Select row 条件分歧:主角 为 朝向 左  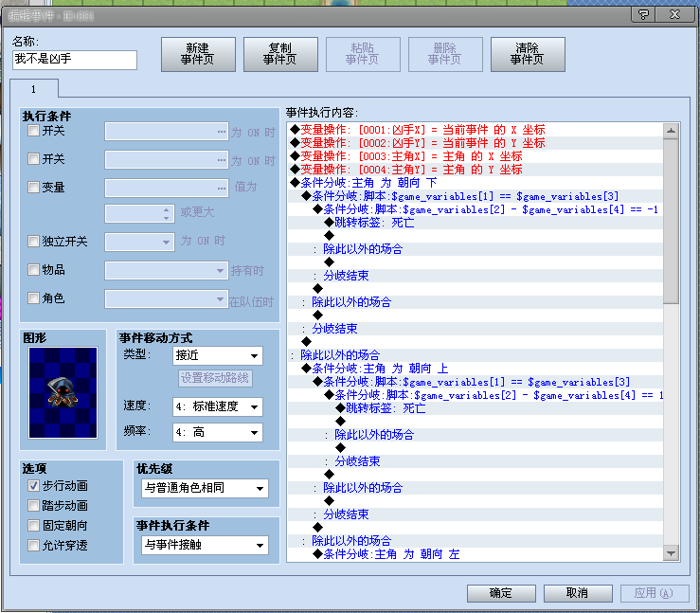pyautogui.click(x=475, y=554)
